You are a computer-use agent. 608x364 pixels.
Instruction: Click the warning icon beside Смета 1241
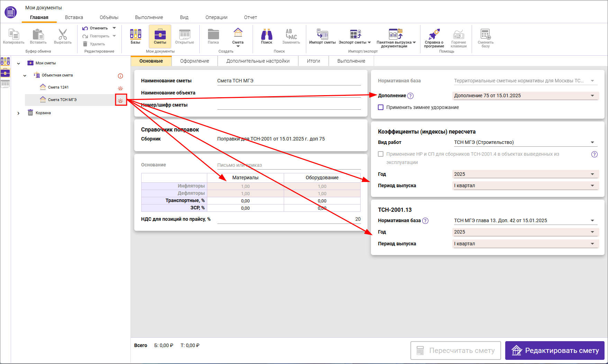coord(120,88)
